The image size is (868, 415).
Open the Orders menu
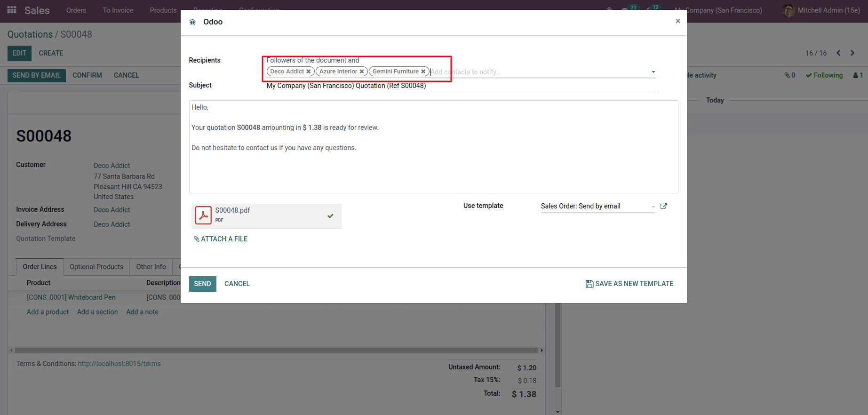[76, 10]
